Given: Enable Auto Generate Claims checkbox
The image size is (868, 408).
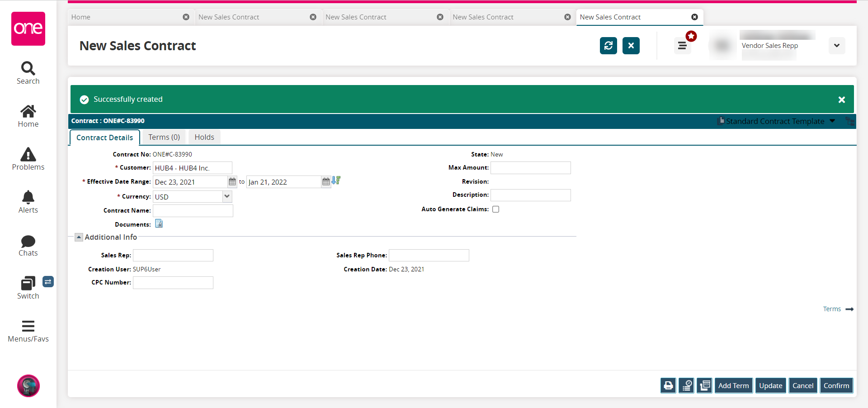Looking at the screenshot, I should tap(496, 209).
